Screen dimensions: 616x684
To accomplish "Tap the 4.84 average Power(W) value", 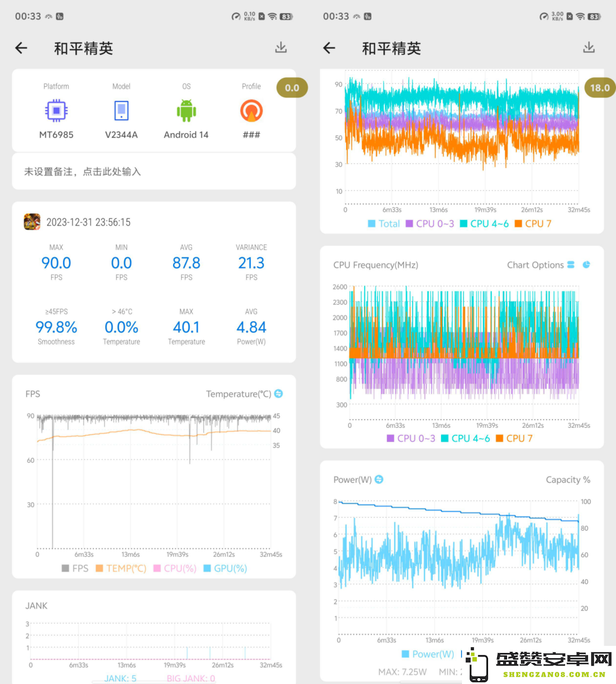I will pos(251,327).
